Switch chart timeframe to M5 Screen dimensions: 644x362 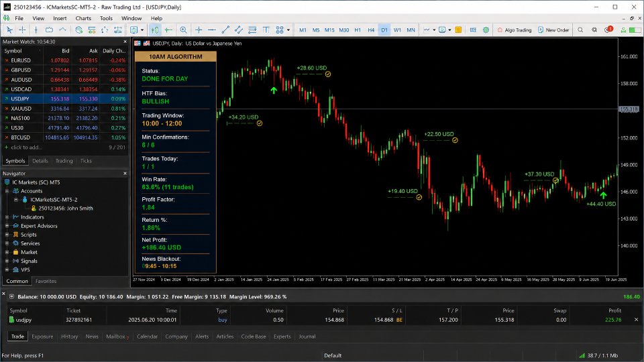(316, 30)
